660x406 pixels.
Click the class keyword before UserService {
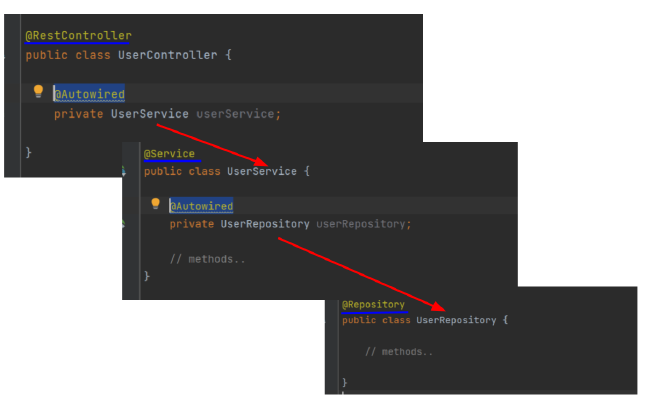[204, 171]
